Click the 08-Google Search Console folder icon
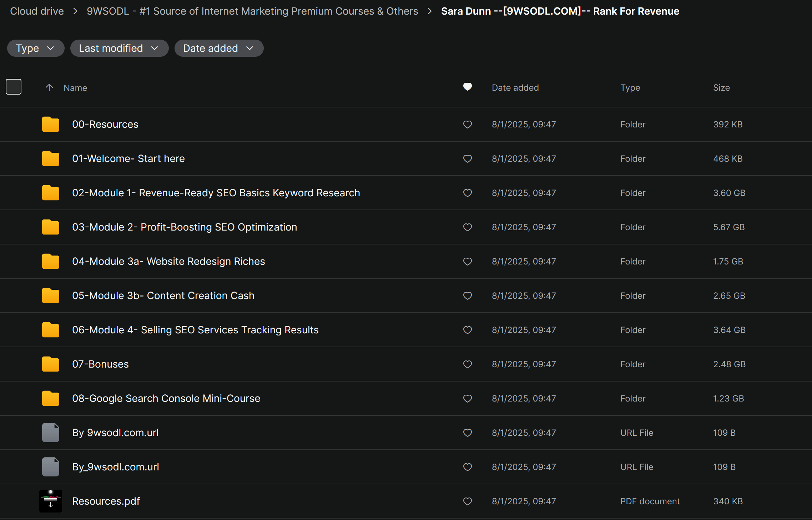The height and width of the screenshot is (520, 812). 50,398
